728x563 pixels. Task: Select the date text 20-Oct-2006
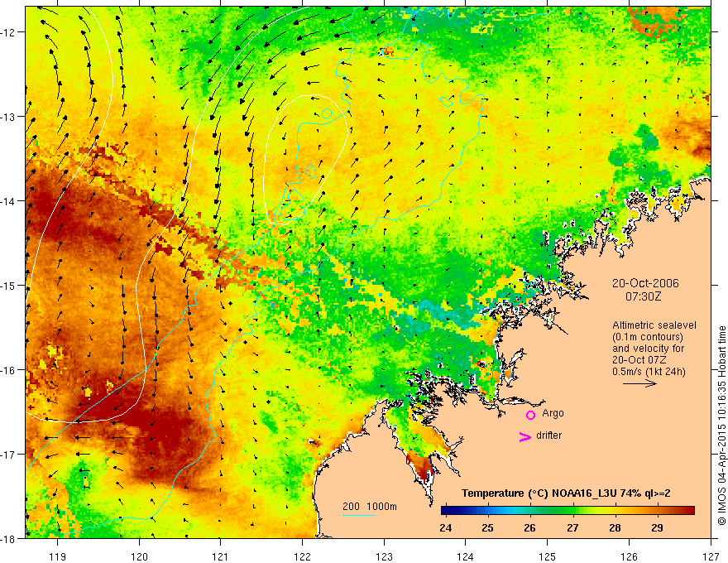pos(645,283)
